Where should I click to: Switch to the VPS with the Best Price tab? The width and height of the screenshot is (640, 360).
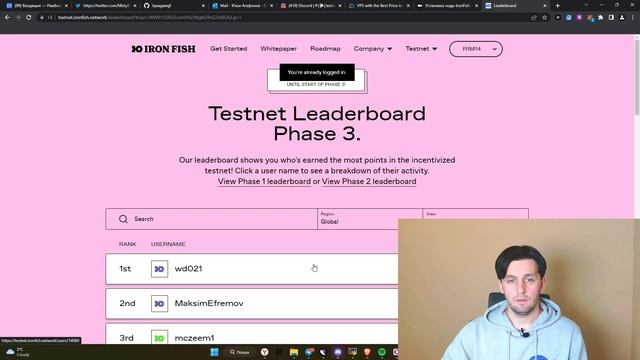(378, 6)
